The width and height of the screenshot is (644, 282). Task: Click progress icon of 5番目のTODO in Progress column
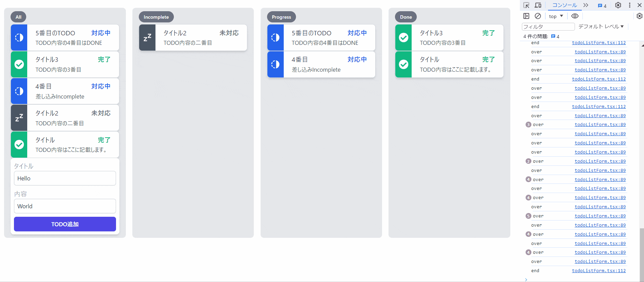[276, 37]
